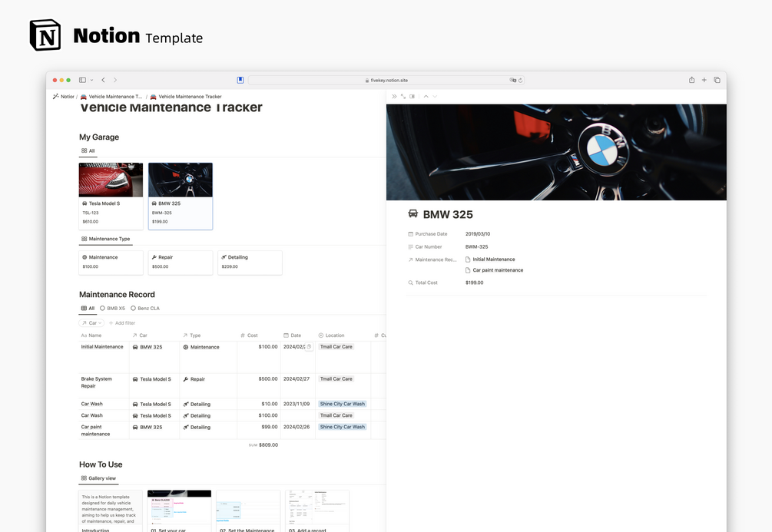Switch to the Benz CLA view tab

(x=145, y=309)
